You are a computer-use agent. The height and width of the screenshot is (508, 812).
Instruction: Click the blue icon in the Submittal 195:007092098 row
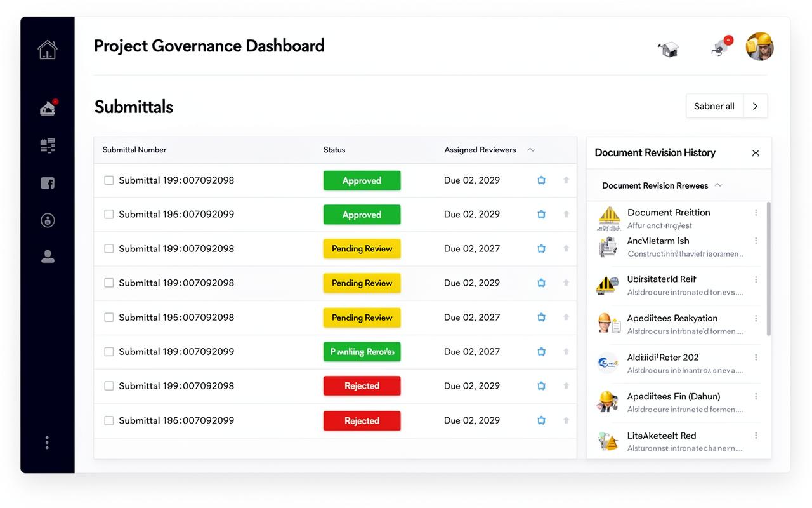click(x=541, y=317)
